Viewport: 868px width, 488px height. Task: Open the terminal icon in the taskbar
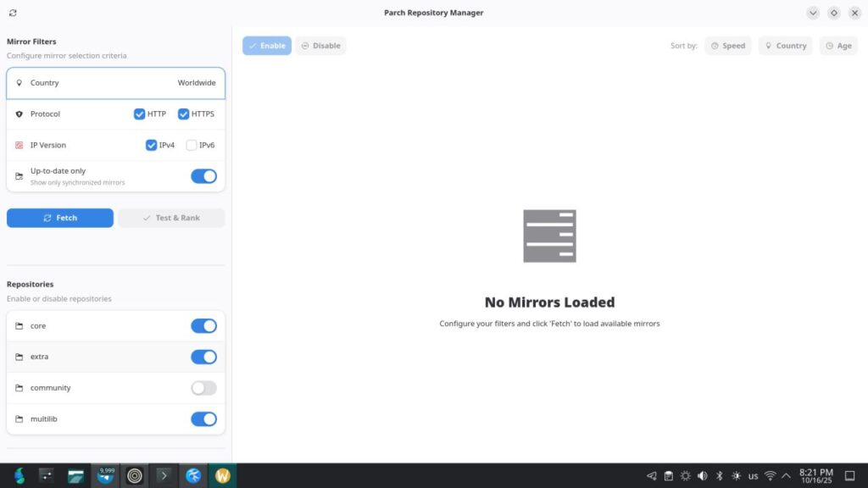[164, 475]
